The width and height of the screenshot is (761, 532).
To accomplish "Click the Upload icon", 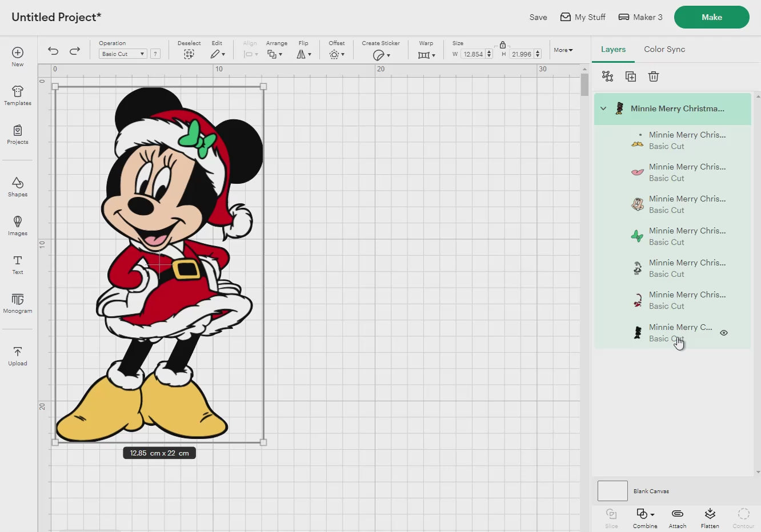I will point(18,352).
